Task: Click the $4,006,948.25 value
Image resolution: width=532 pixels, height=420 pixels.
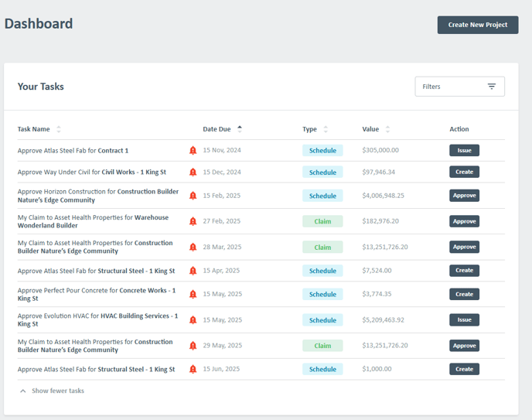Action: pos(383,196)
